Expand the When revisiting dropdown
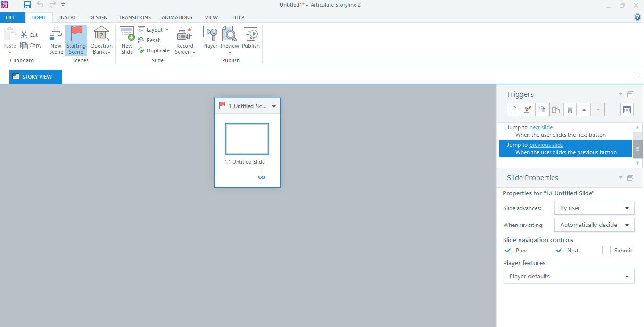The width and height of the screenshot is (644, 327). click(x=594, y=225)
